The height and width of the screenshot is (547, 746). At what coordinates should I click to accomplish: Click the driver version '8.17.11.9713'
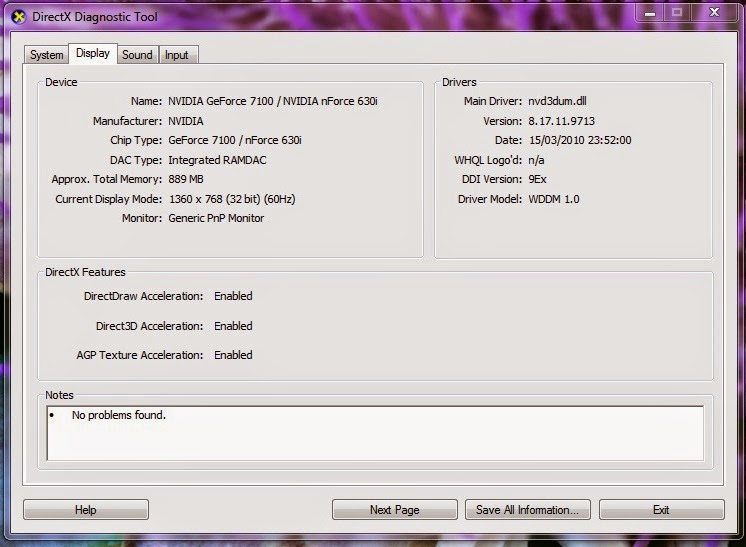[x=561, y=121]
